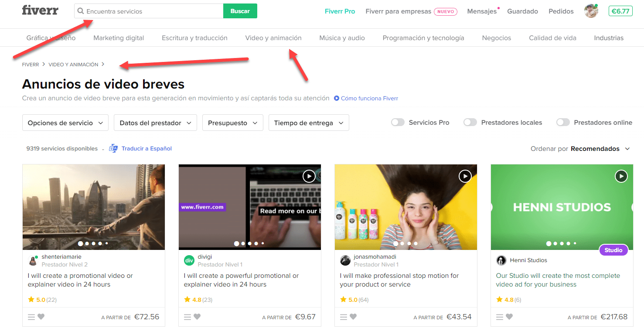
Task: Expand the Opciones de servicio dropdown
Action: pyautogui.click(x=65, y=123)
